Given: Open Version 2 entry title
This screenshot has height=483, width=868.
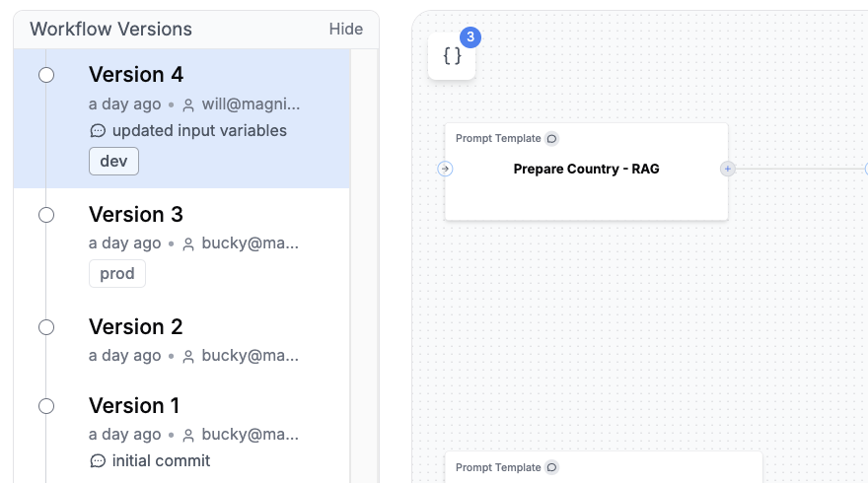Looking at the screenshot, I should click(136, 327).
